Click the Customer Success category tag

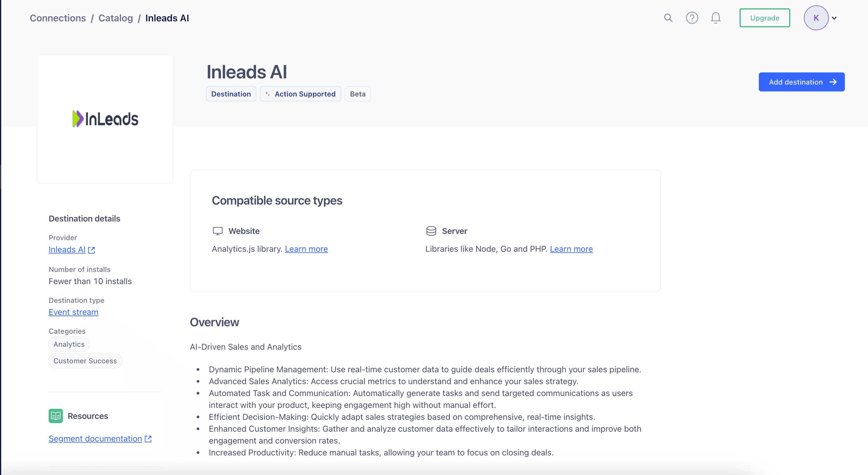pyautogui.click(x=85, y=360)
